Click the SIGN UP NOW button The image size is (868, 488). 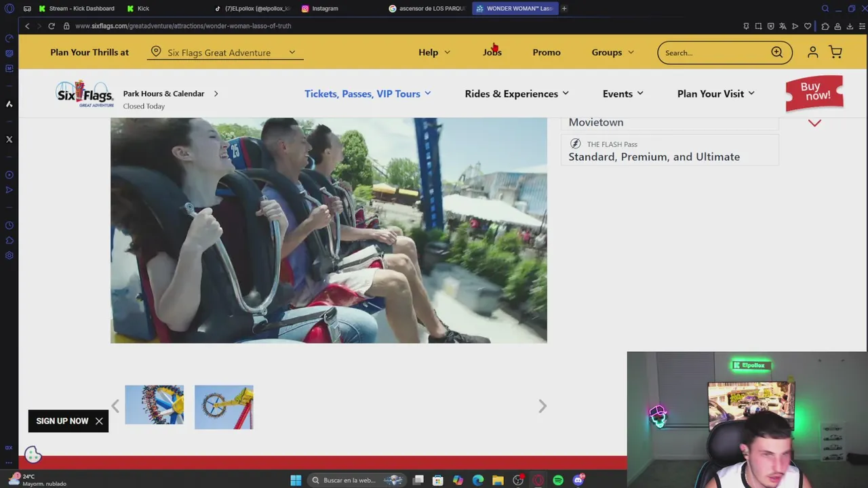[x=62, y=421]
